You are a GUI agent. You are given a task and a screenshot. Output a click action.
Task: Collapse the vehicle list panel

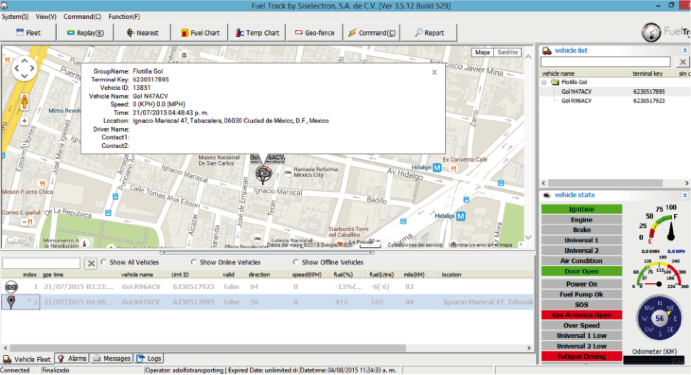(x=684, y=50)
